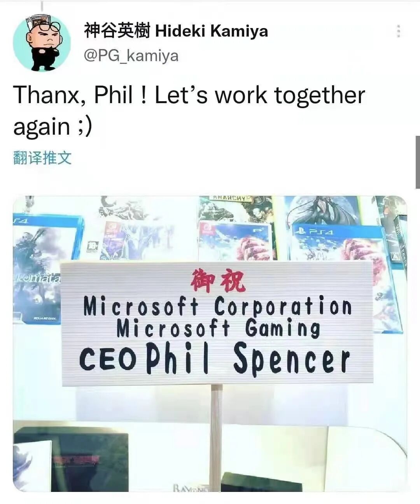Click the center Switch game case in photo
The height and width of the screenshot is (504, 420).
(x=236, y=241)
